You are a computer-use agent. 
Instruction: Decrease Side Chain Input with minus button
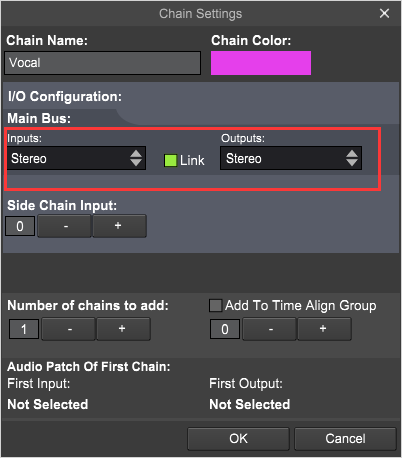click(x=64, y=226)
